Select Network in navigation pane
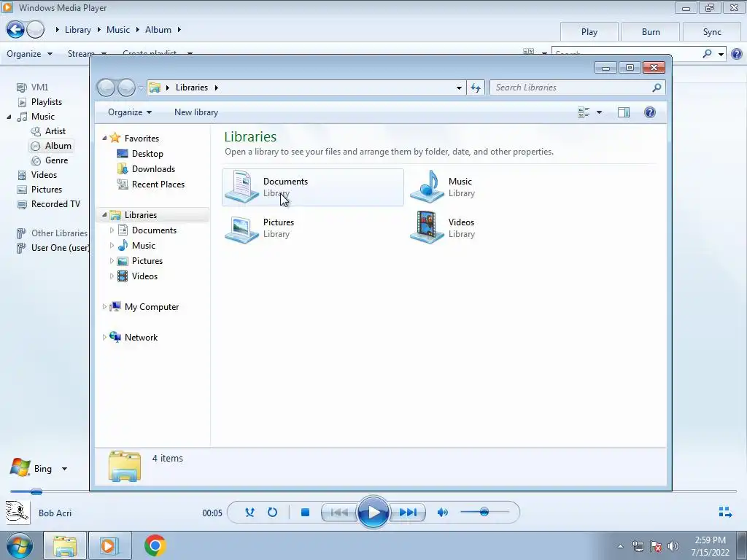Image resolution: width=747 pixels, height=560 pixels. pos(141,337)
